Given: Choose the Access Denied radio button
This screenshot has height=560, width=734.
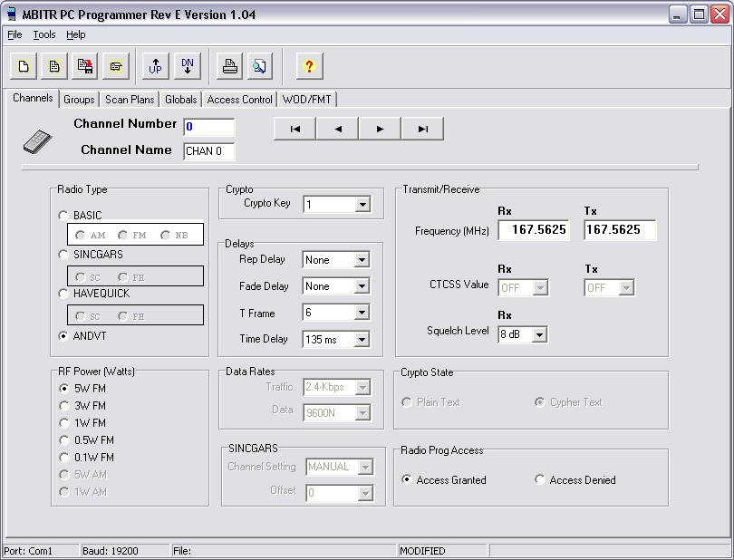Looking at the screenshot, I should pyautogui.click(x=540, y=480).
